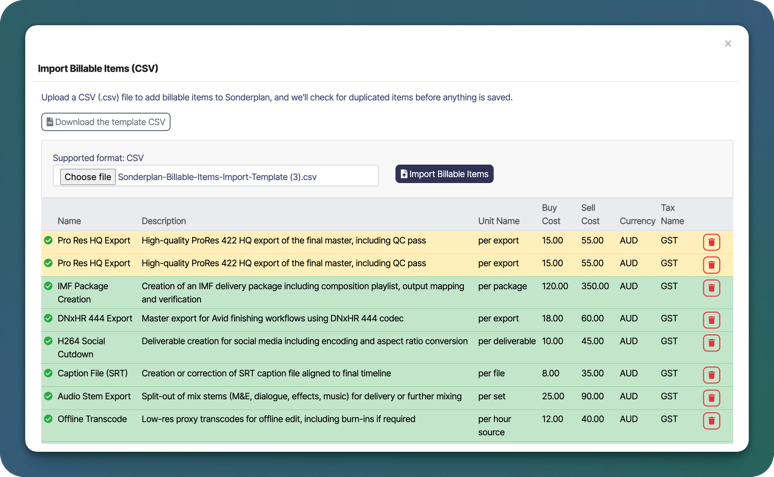
Task: Click the 8.00 buy cost value
Action: tap(550, 373)
